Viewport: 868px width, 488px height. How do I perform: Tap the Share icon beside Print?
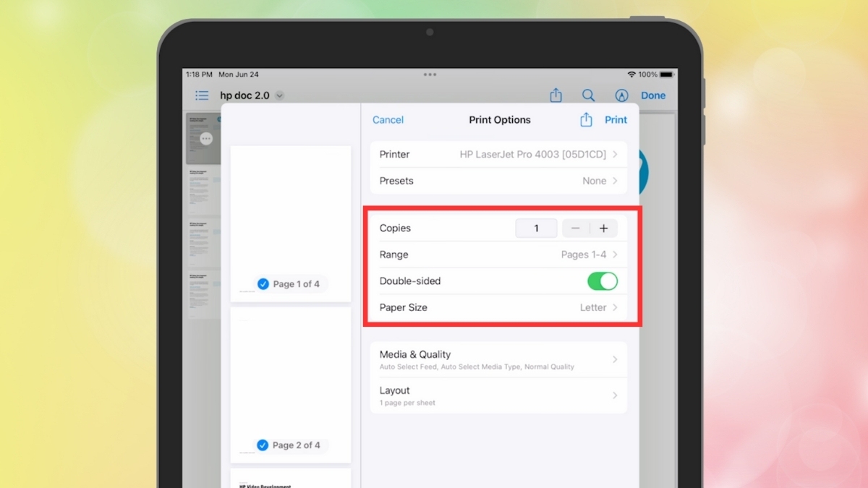coord(586,119)
